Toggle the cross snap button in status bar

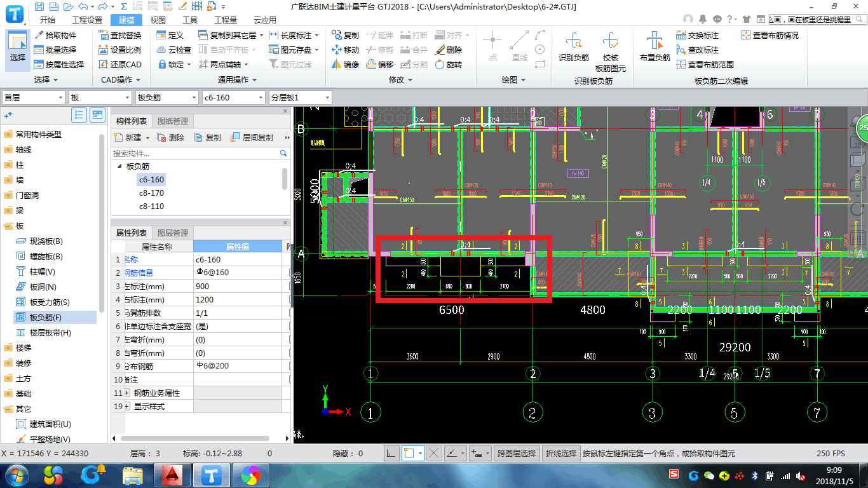coord(434,453)
